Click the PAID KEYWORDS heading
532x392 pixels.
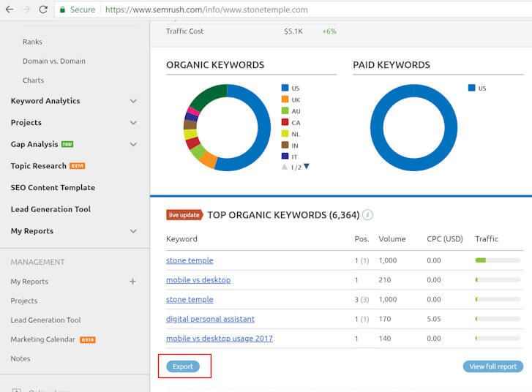(391, 65)
